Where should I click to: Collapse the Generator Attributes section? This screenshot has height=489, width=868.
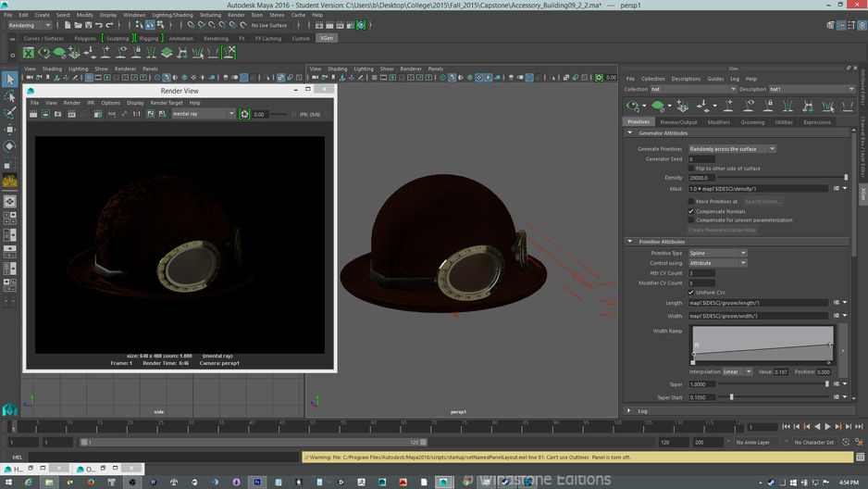point(629,133)
